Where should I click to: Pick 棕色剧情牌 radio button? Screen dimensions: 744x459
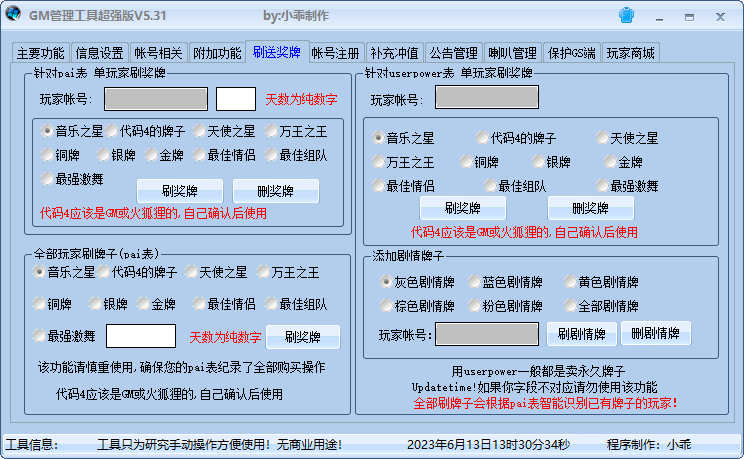418,306
